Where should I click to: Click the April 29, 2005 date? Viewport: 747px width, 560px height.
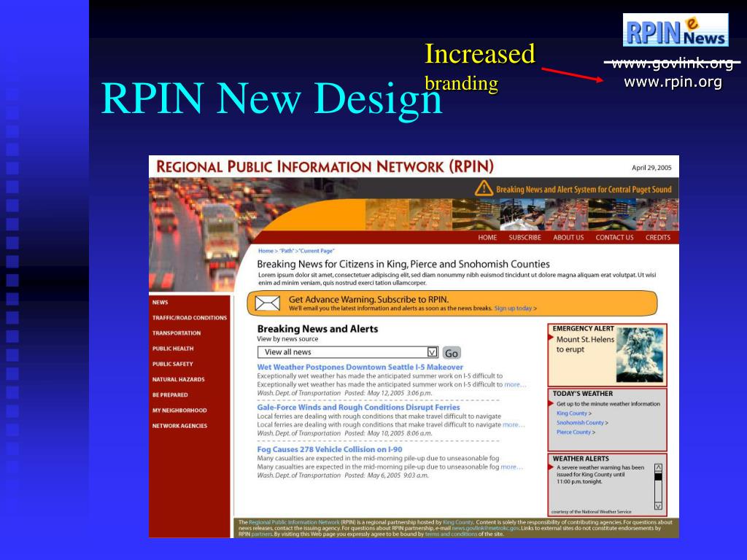[x=651, y=168]
